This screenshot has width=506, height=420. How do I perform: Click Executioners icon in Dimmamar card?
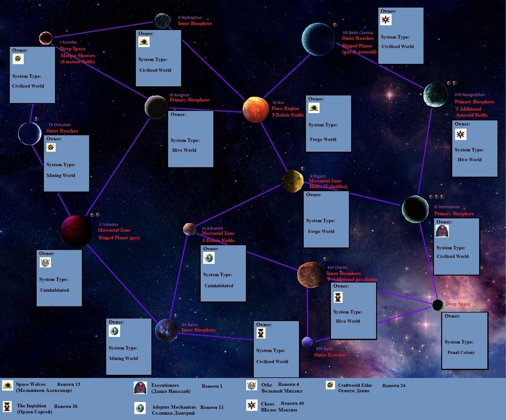tap(442, 231)
